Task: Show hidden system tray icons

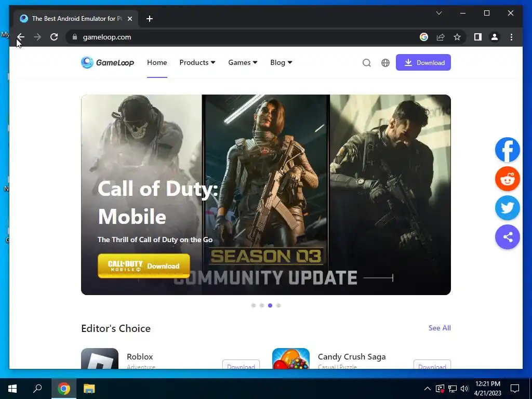Action: click(x=428, y=389)
